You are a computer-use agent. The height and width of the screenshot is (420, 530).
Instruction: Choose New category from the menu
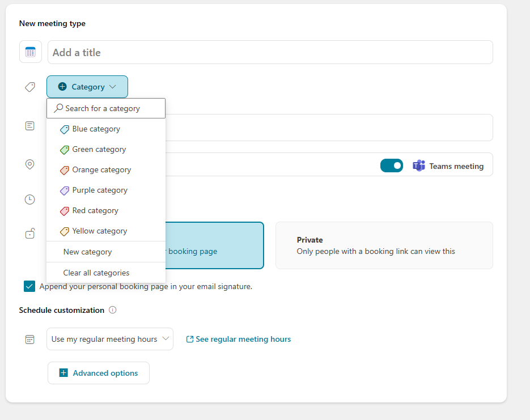(87, 252)
